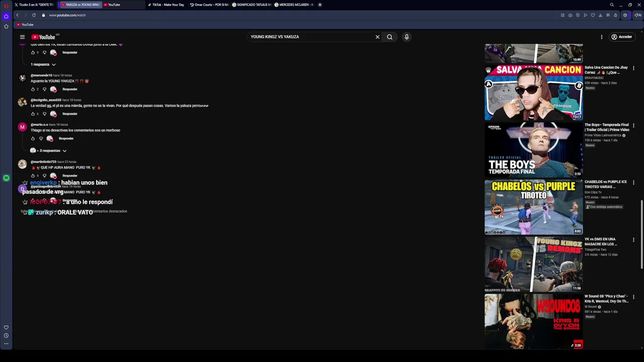Viewport: 644px width, 362px height.
Task: Like the @manumds10 comment
Action: coord(33,89)
